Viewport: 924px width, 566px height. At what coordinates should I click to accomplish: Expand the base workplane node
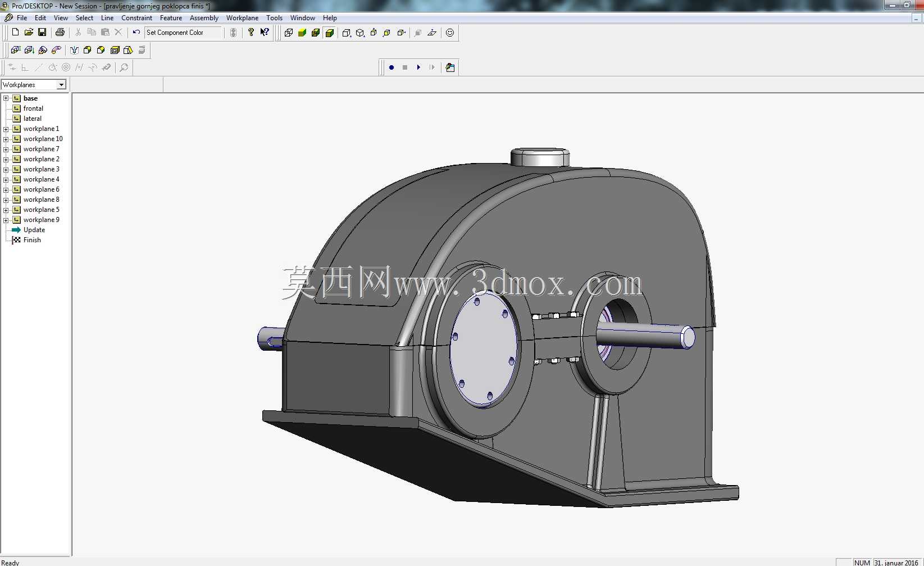point(6,98)
